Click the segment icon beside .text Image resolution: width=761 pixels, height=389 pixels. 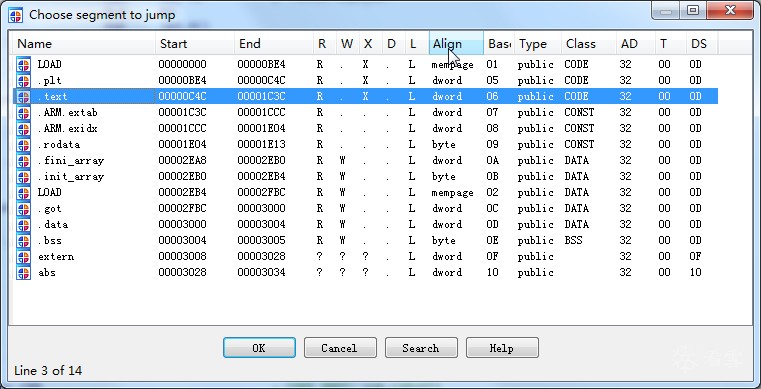click(x=23, y=97)
